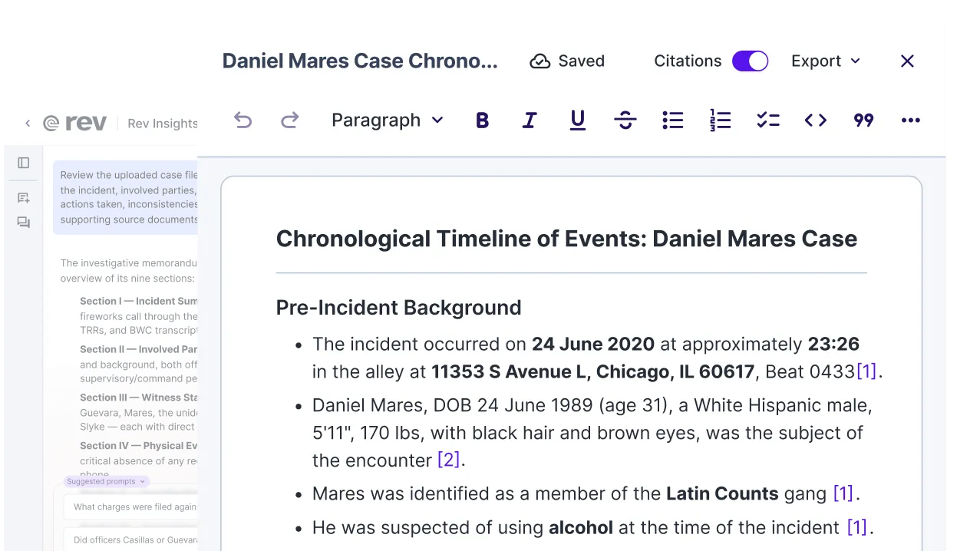Undo the last edit
The image size is (980, 551).
click(243, 120)
